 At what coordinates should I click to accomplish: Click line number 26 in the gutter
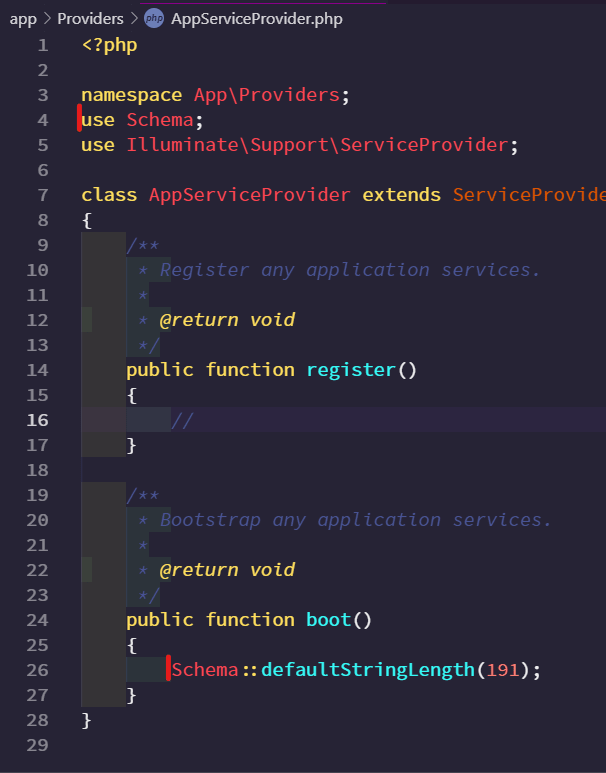coord(37,670)
